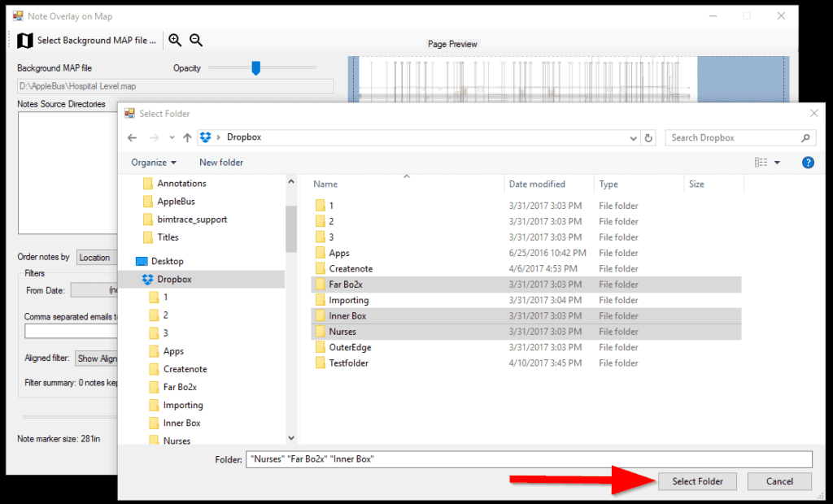This screenshot has height=504, width=833.
Task: Select the Createnote folder in file list
Action: pyautogui.click(x=350, y=269)
